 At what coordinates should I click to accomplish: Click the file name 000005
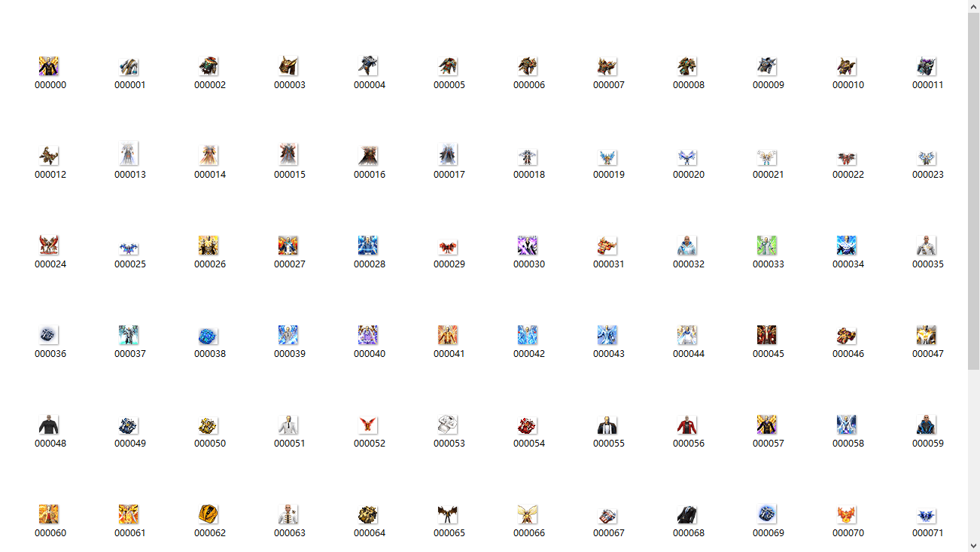(x=449, y=85)
